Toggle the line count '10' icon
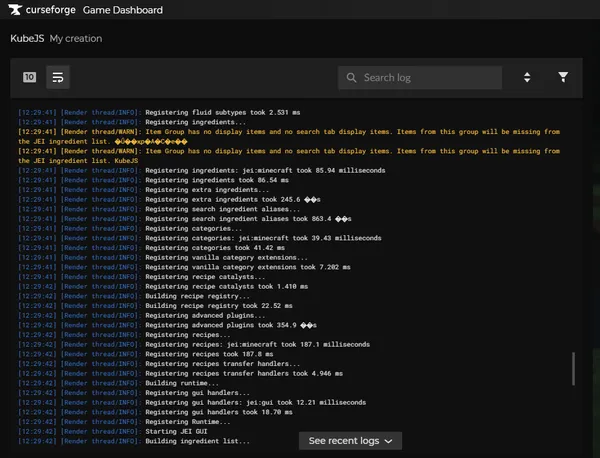This screenshot has height=458, width=600. (x=29, y=77)
